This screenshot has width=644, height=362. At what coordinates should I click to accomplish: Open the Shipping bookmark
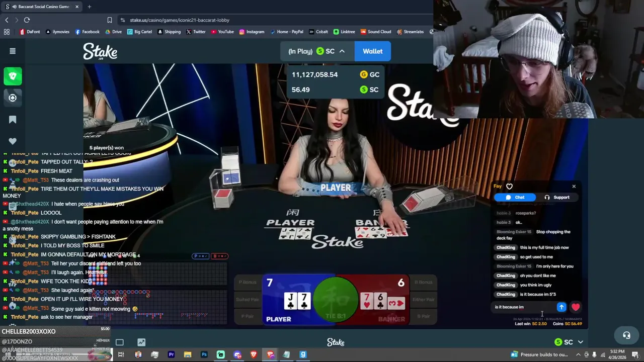(169, 32)
